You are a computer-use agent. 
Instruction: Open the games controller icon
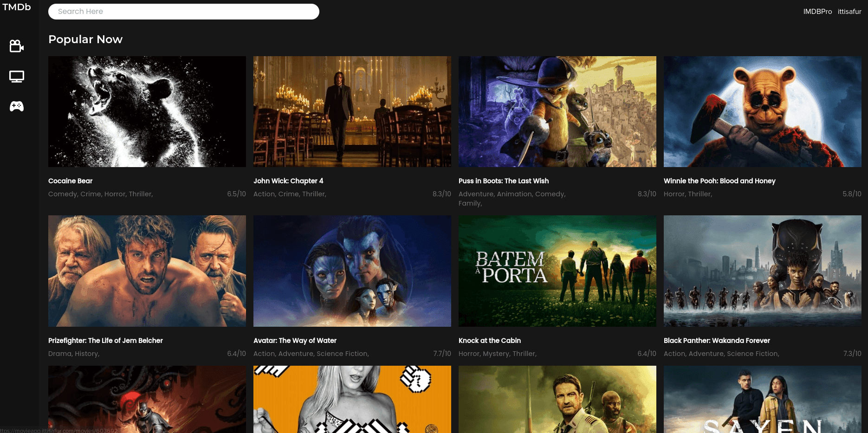point(17,106)
